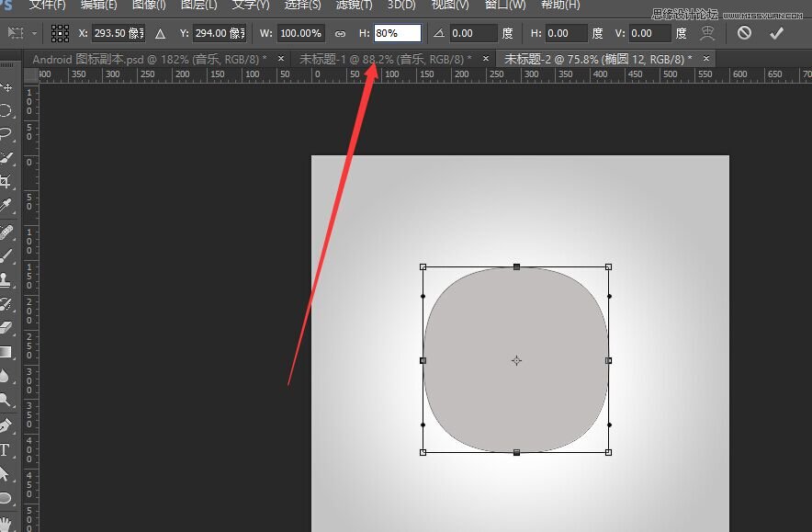Select the Lasso tool
The image size is (812, 532).
[6, 134]
